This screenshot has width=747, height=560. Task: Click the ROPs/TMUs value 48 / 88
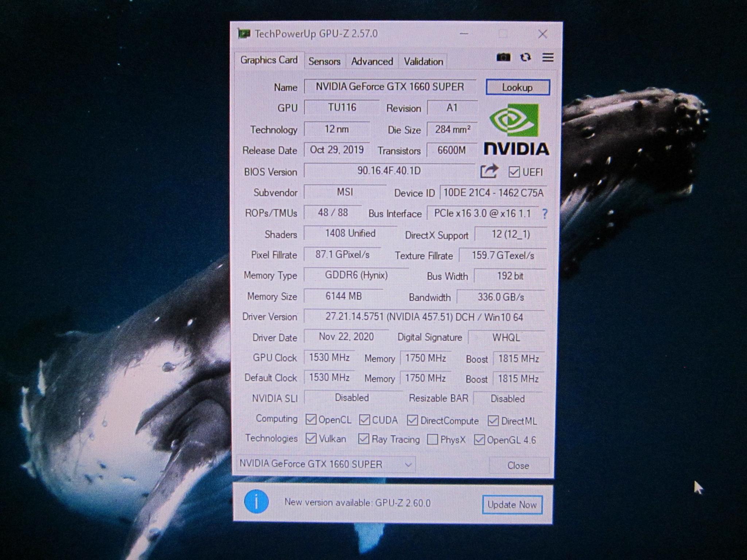coord(333,213)
